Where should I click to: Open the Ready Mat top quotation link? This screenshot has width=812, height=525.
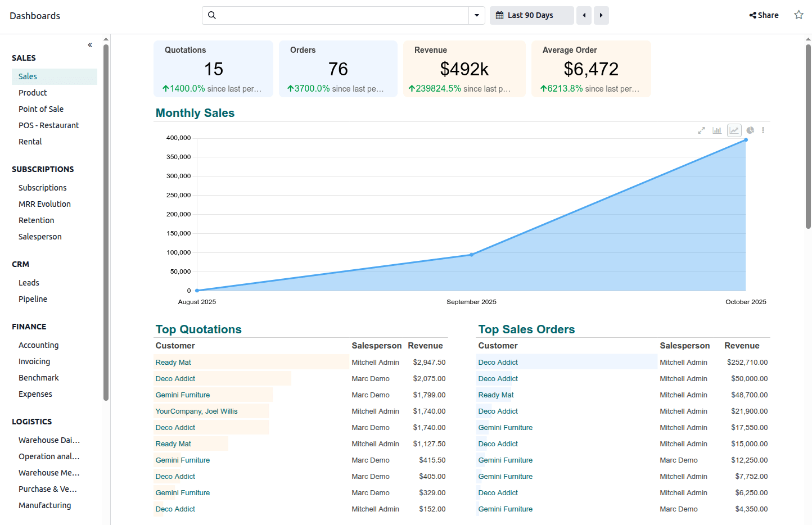tap(173, 363)
